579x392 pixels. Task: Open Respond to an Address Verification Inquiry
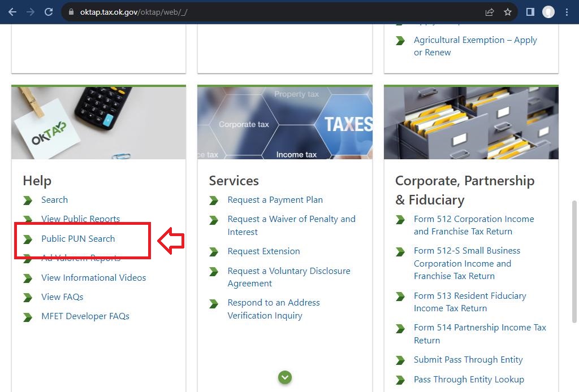(274, 309)
